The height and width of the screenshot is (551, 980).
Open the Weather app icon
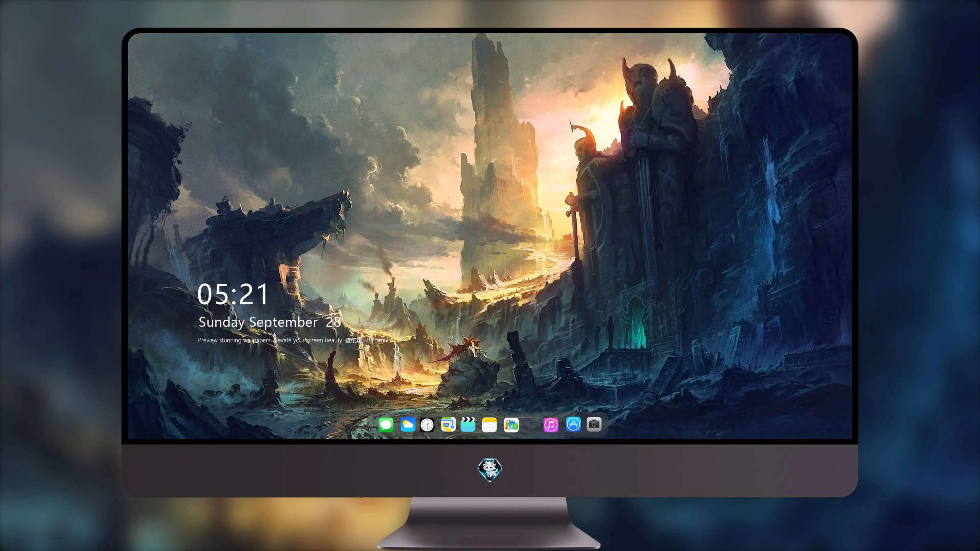(x=408, y=424)
